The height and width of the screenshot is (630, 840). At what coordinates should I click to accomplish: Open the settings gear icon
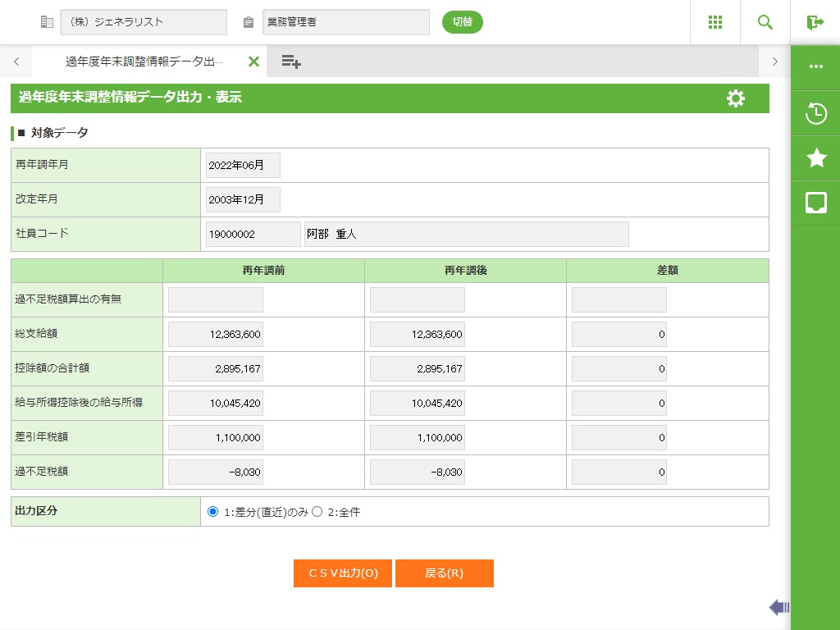(736, 98)
